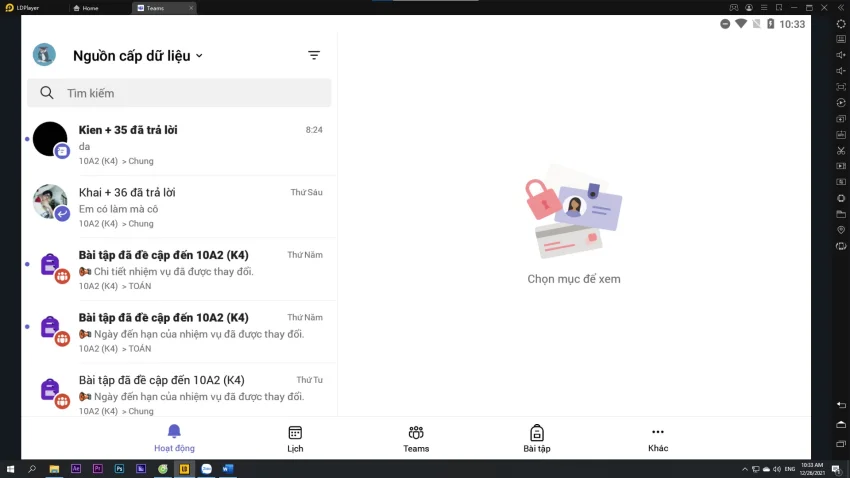Open Thứ Năm 'Ngày đến hạn' assignment notification
The image size is (850, 478).
pos(179,332)
